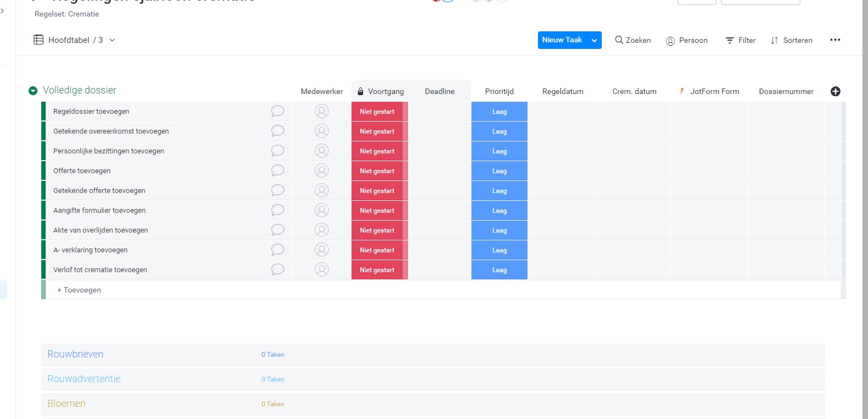Open the Nieuw Taak dropdown arrow

tap(594, 40)
